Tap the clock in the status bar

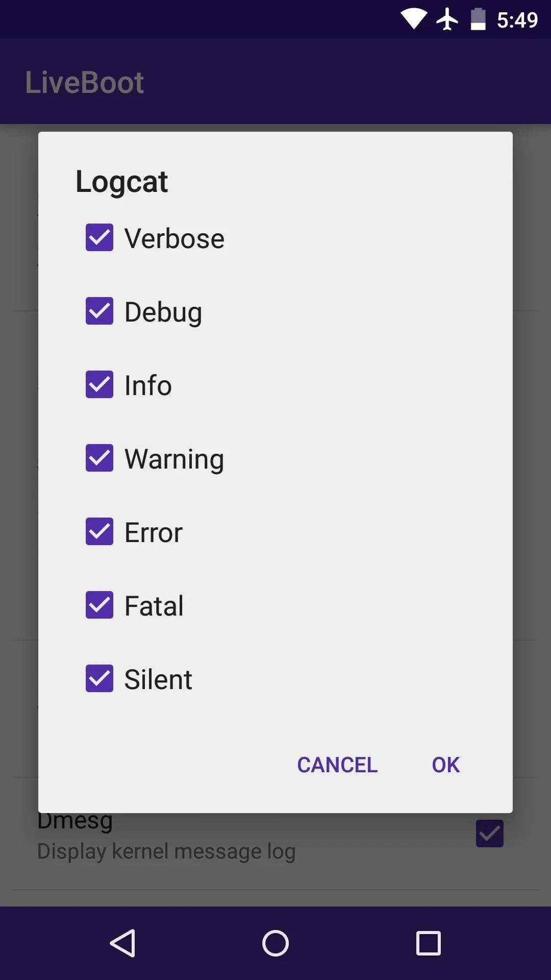tap(517, 20)
